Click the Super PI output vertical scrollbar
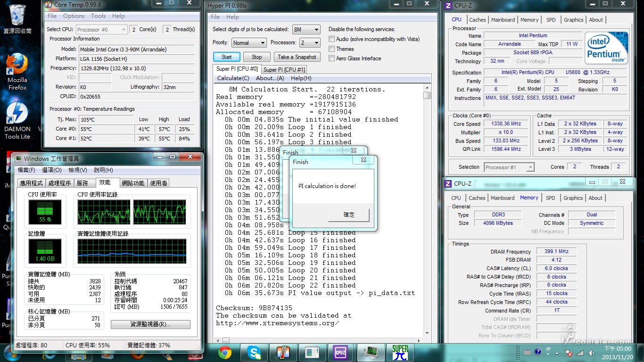This screenshot has width=644, height=362. pos(427,211)
